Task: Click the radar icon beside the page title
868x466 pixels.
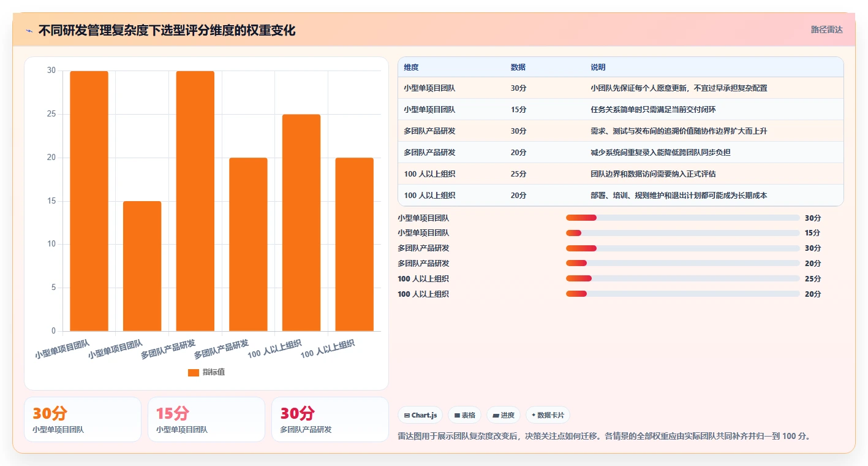Action: click(x=29, y=31)
